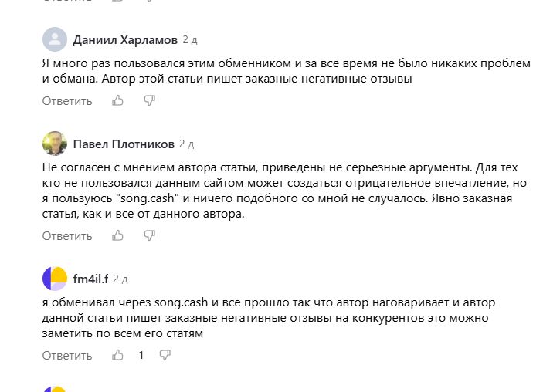Like Даниил Харламов's comment
Screen dimensions: 543x392
coord(118,100)
